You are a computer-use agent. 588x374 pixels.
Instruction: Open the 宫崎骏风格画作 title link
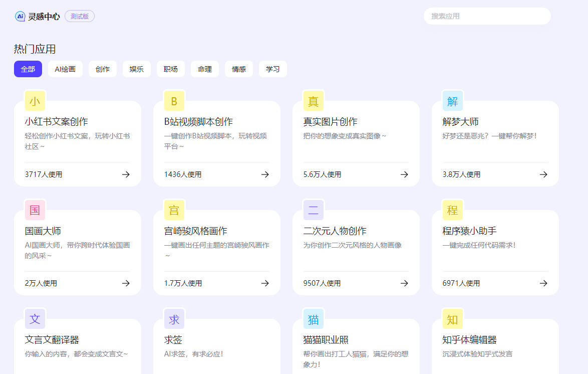(x=196, y=231)
